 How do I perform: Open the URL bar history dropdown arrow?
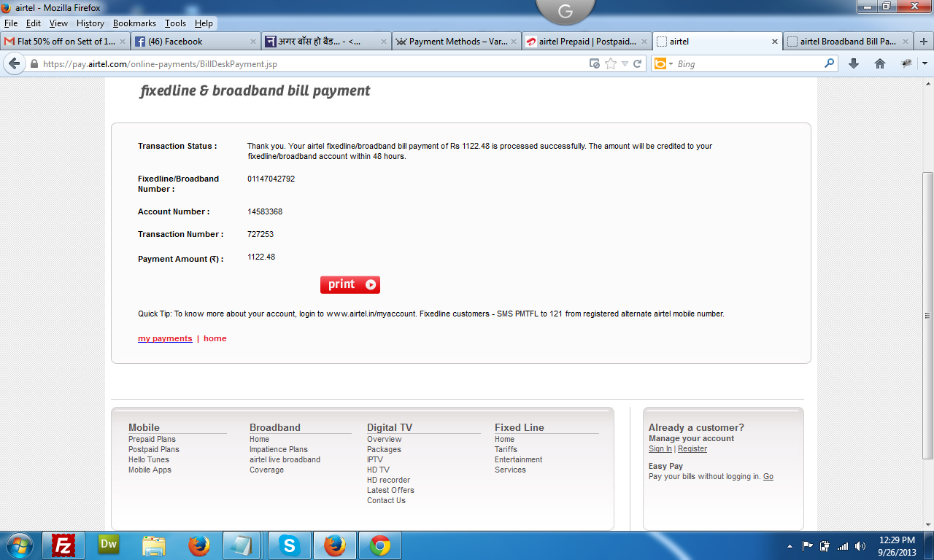click(625, 64)
